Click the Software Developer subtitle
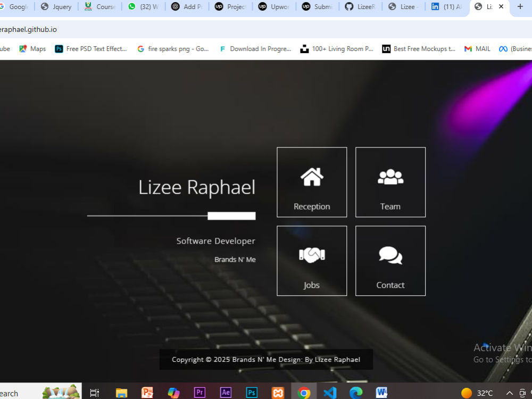This screenshot has height=399, width=532. coord(216,241)
